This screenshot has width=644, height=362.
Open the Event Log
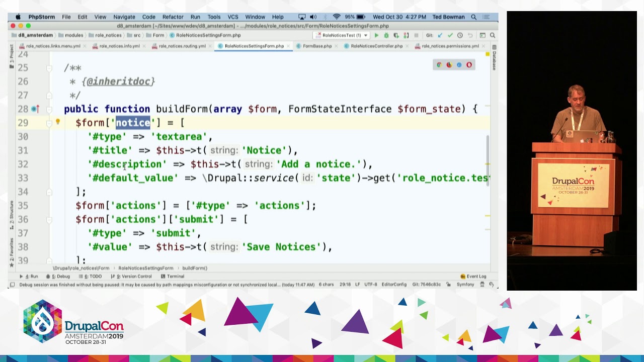click(473, 276)
